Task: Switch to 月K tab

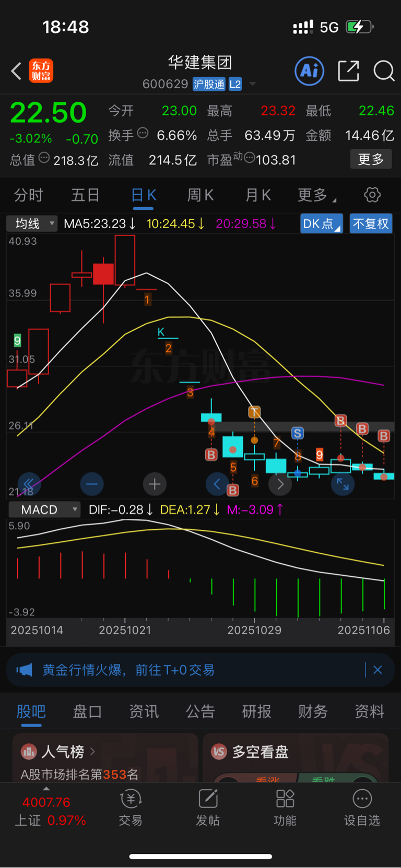Action: [258, 195]
